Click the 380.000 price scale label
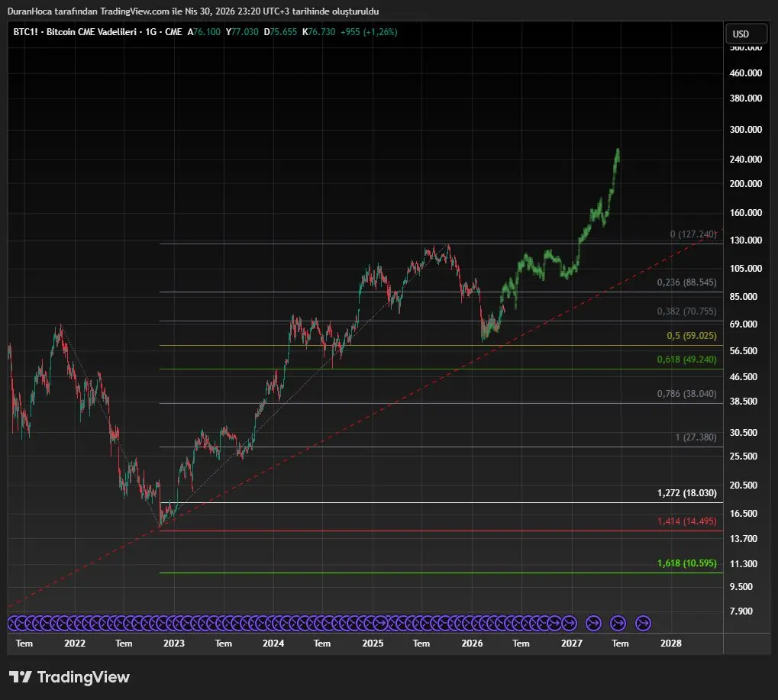778x700 pixels. tap(746, 98)
